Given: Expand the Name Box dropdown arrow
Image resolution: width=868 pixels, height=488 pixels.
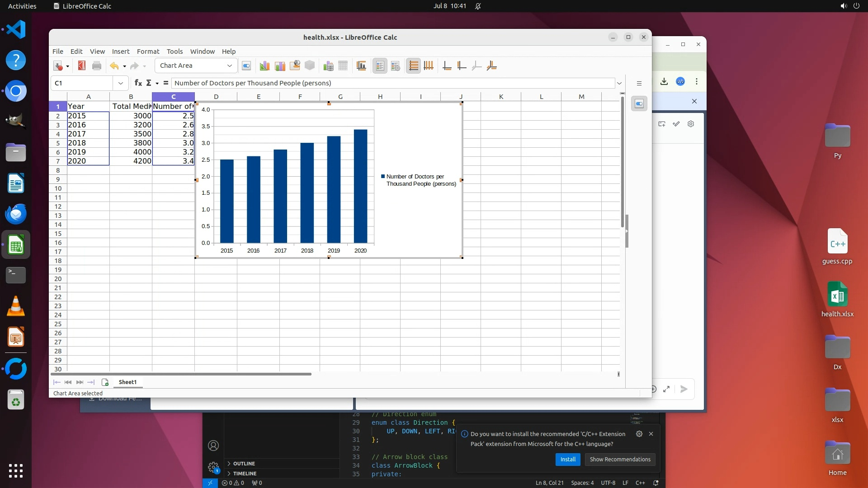Looking at the screenshot, I should [120, 83].
